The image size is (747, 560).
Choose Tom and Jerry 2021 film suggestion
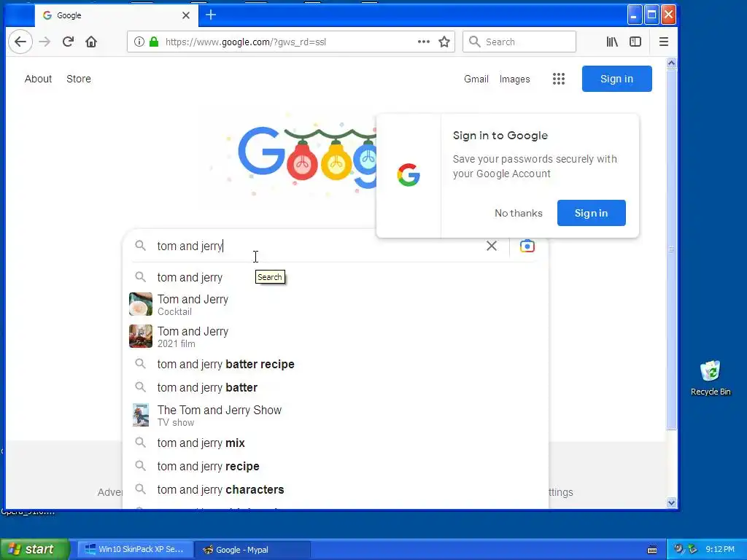pyautogui.click(x=336, y=336)
